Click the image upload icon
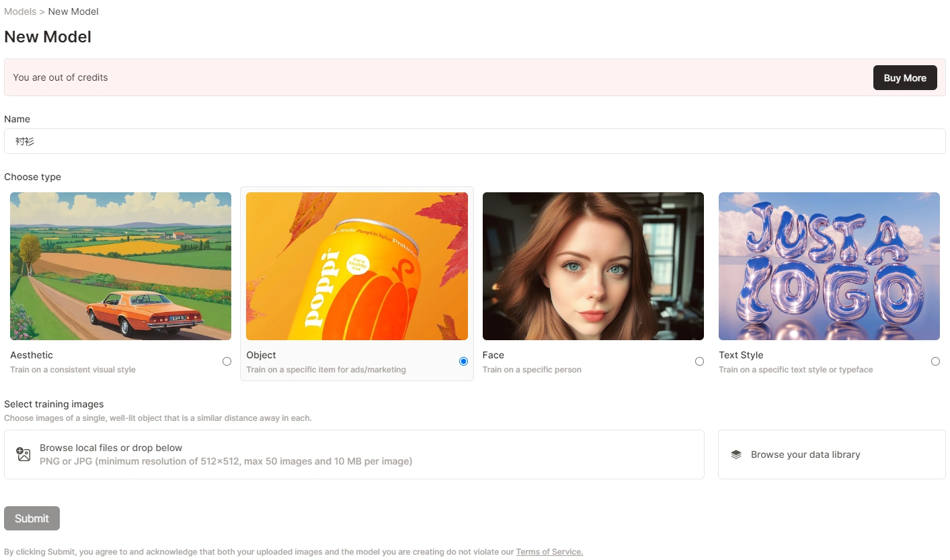The width and height of the screenshot is (950, 560). point(24,454)
